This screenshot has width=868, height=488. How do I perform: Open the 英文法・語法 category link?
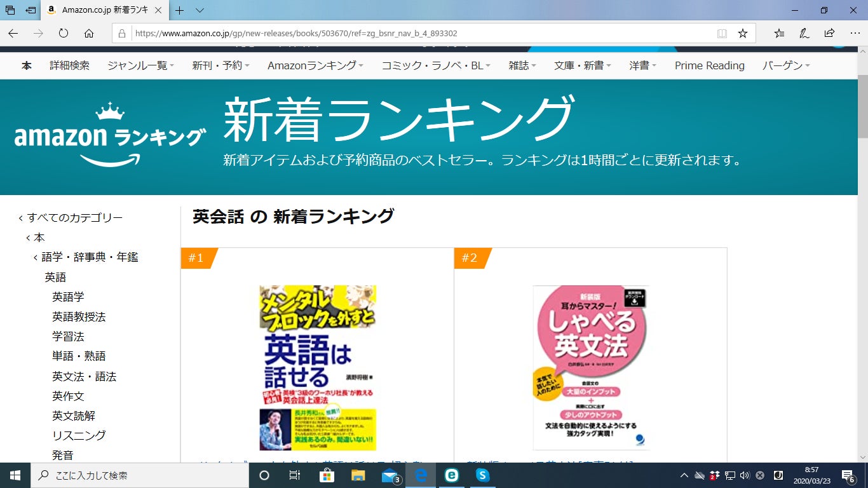(x=85, y=376)
